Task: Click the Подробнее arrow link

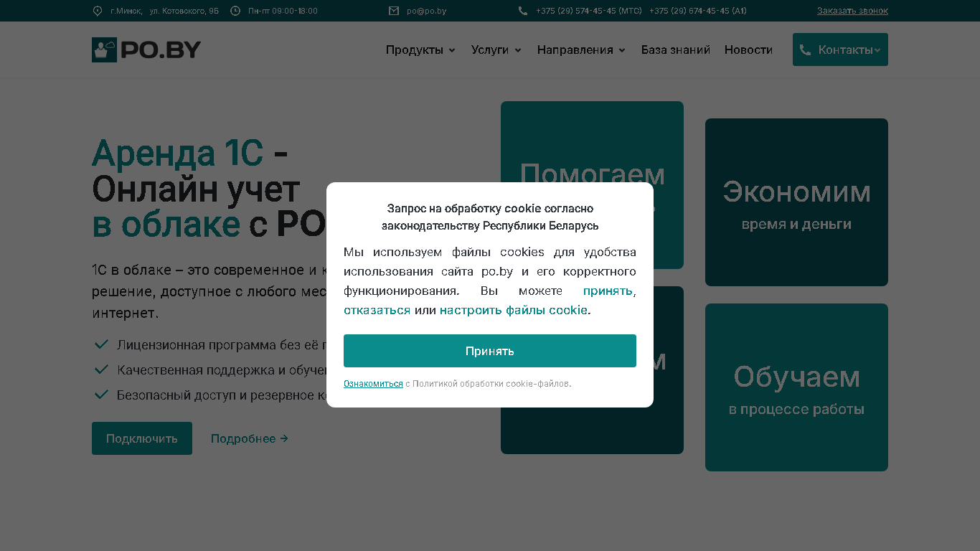Action: coord(250,438)
